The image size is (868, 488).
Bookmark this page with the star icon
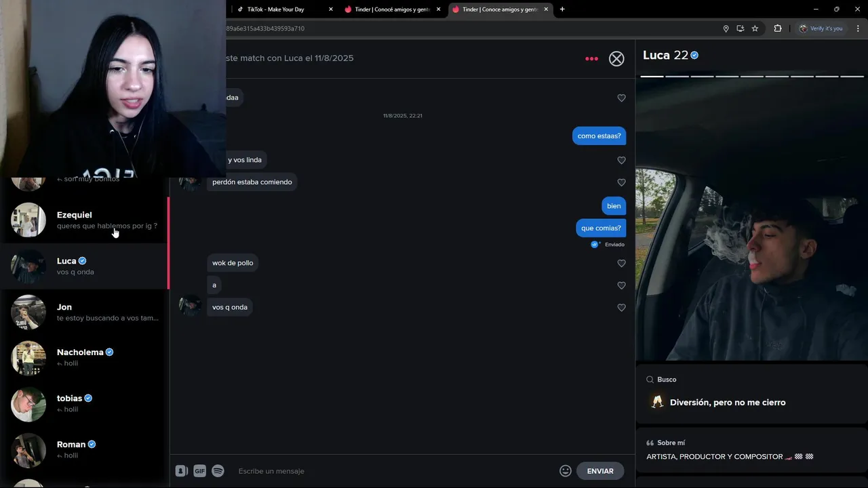pyautogui.click(x=755, y=28)
